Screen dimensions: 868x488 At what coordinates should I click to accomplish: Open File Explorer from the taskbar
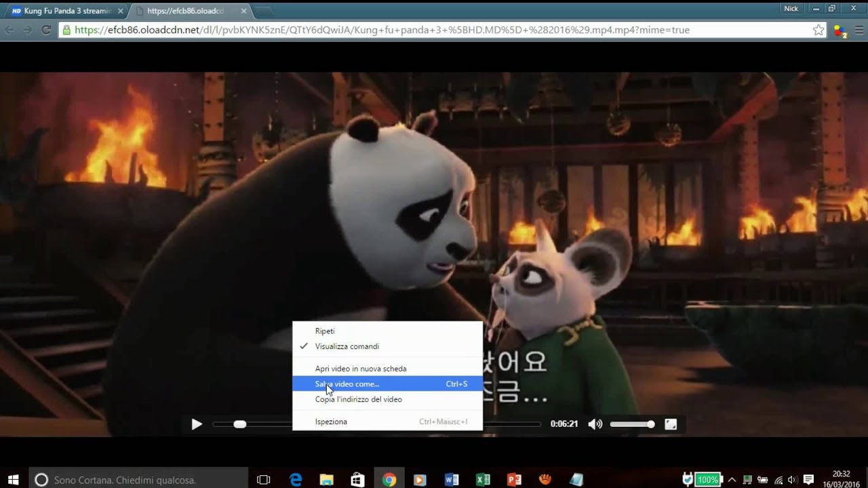pos(326,480)
